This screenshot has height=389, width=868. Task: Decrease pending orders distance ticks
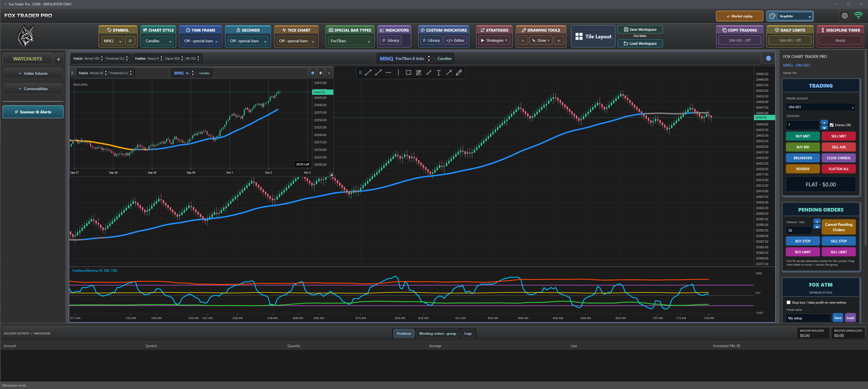point(817,226)
